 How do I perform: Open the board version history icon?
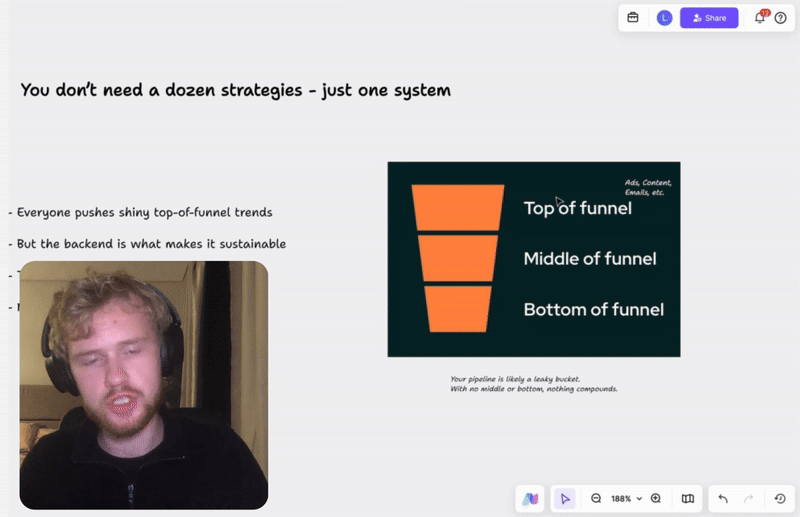[780, 498]
